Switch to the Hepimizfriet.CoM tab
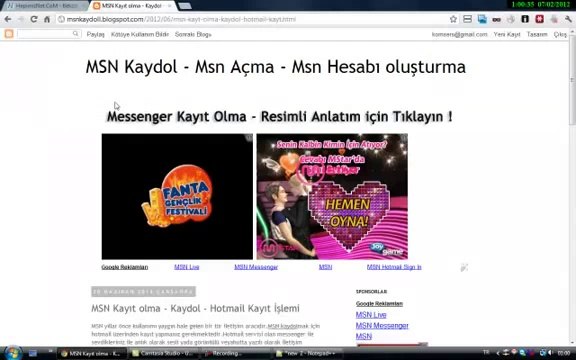Screen dimensions: 576x360 [45, 6]
